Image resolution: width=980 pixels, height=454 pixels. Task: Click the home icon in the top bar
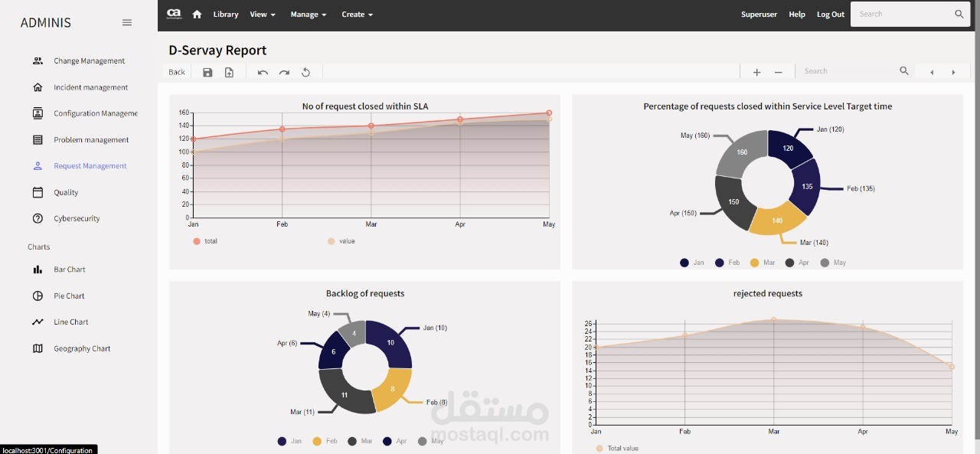(x=196, y=14)
